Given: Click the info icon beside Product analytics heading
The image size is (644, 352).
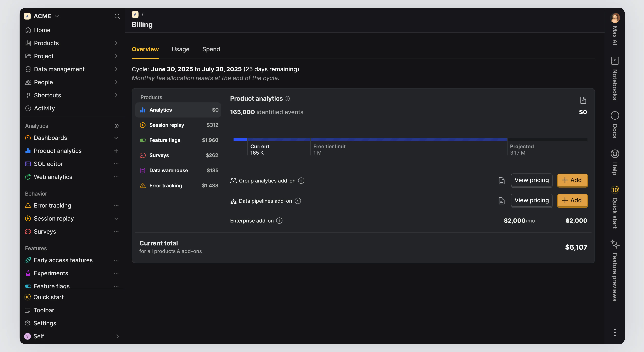Looking at the screenshot, I should pyautogui.click(x=287, y=99).
